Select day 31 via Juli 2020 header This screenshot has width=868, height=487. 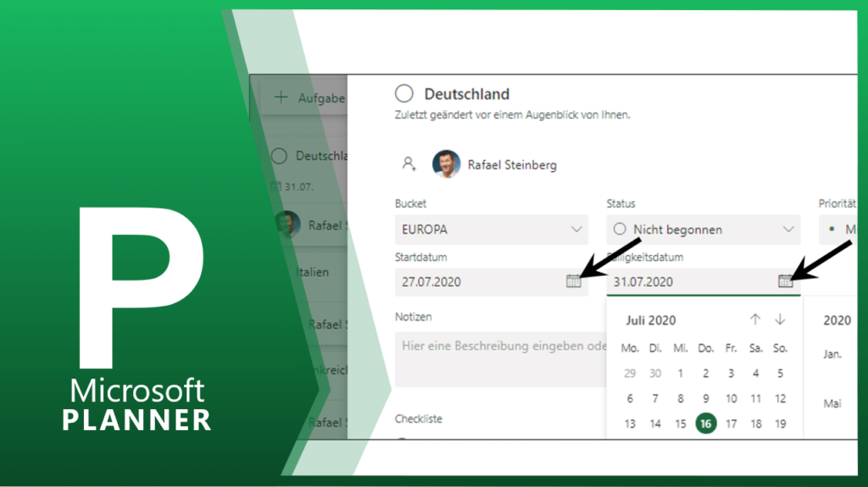coord(651,320)
